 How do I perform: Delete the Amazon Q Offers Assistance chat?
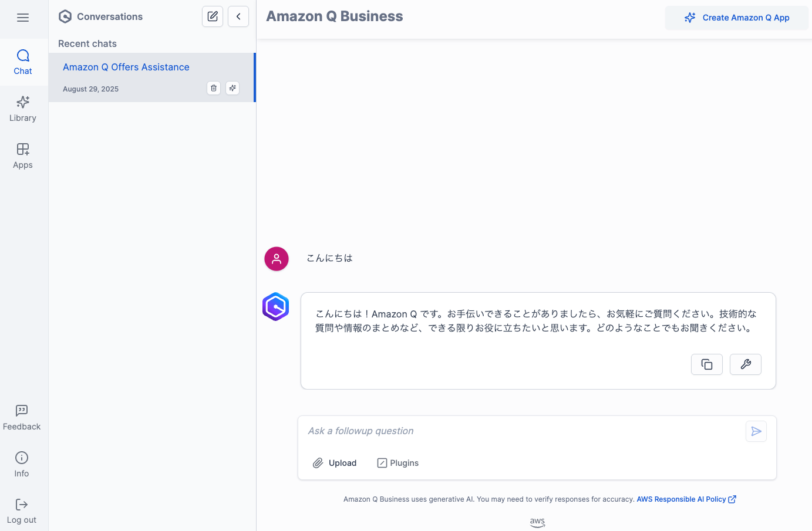[x=214, y=88]
